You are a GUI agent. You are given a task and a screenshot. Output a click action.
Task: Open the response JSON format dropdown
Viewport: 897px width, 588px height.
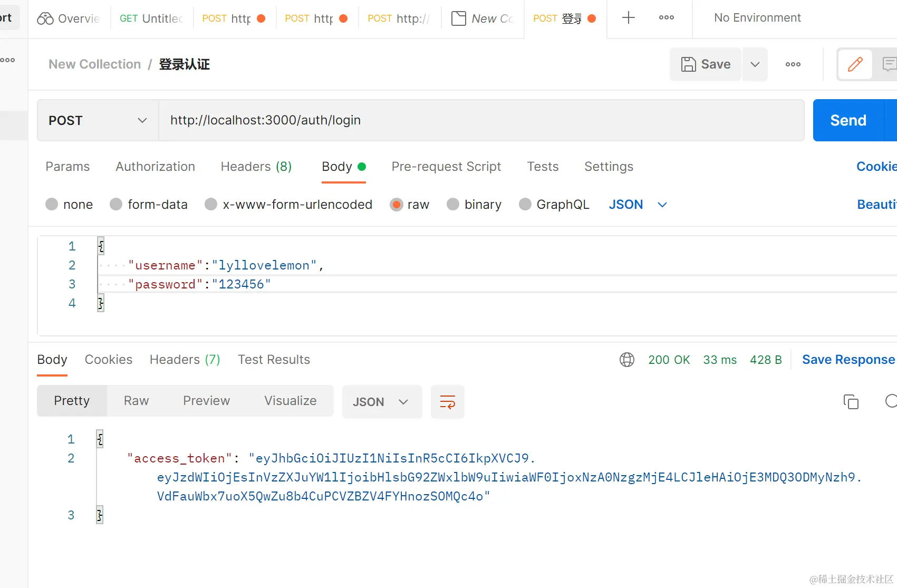[x=382, y=402]
